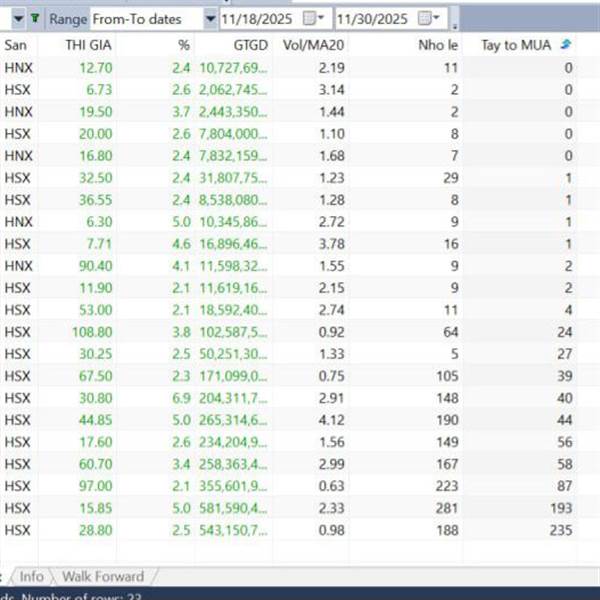Image resolution: width=600 pixels, height=600 pixels.
Task: Click the San column header
Action: pos(16,45)
